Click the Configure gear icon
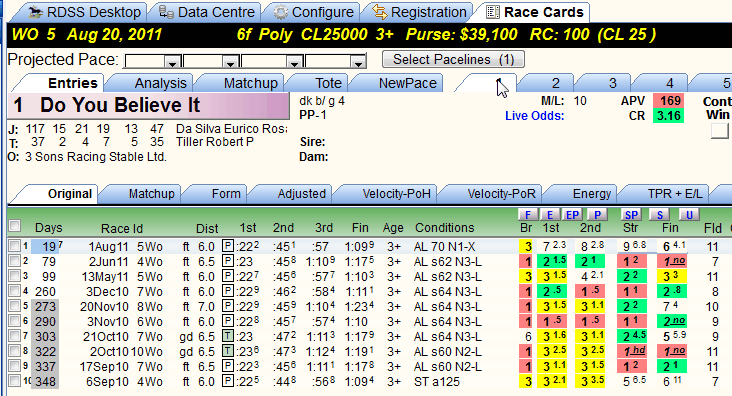 281,12
